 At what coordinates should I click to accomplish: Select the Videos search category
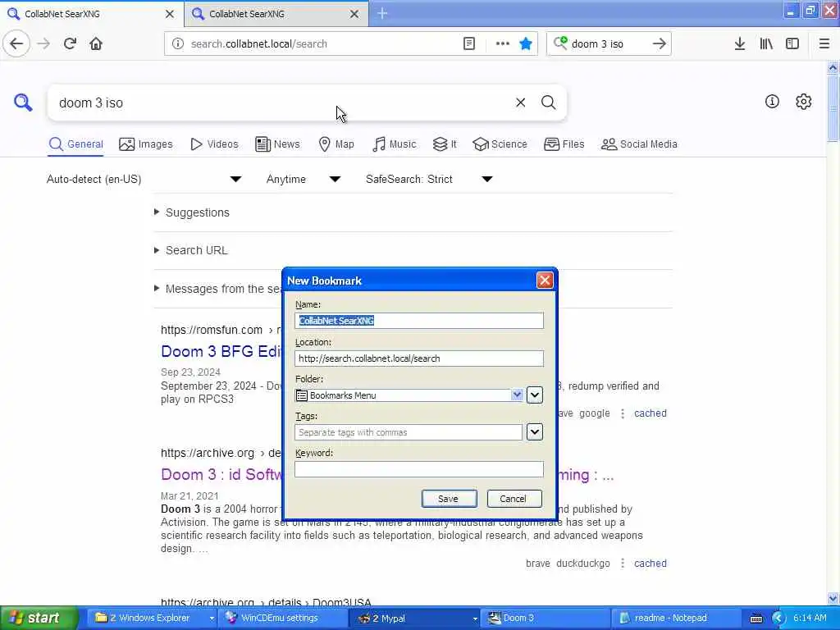(214, 144)
